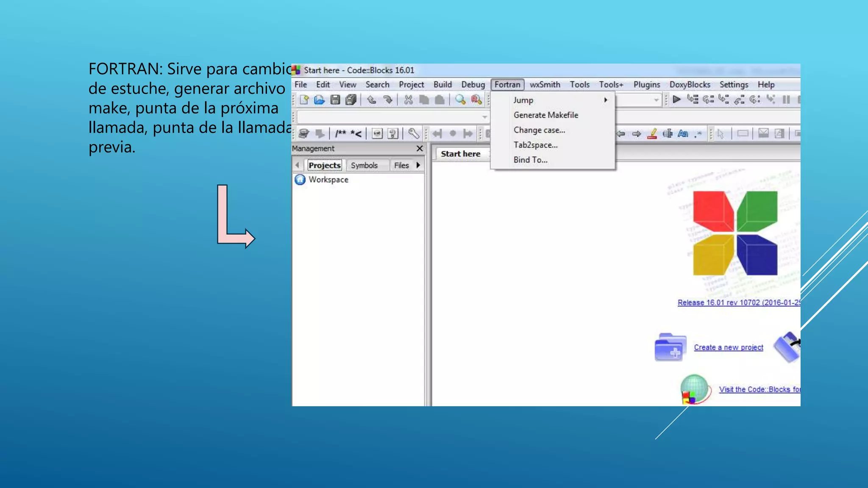The image size is (868, 488).
Task: Click the Jump back arrow icon
Action: pyautogui.click(x=620, y=134)
